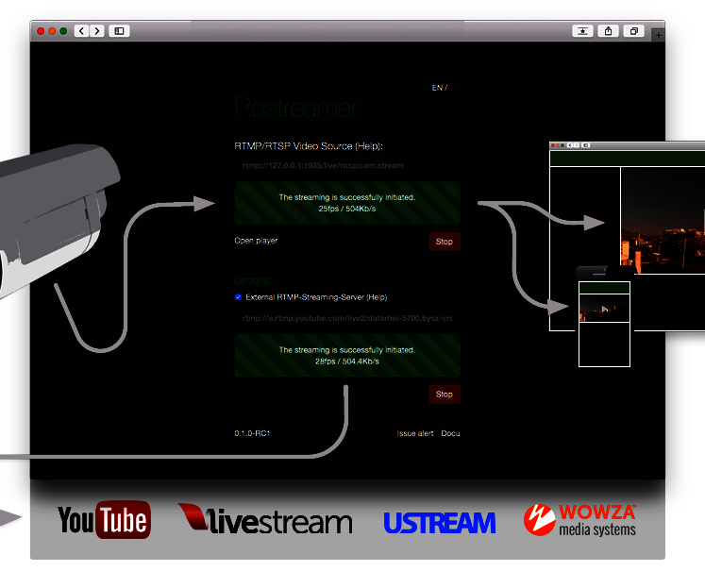Click the Restreamer title logo
This screenshot has height=588, width=705.
[296, 108]
